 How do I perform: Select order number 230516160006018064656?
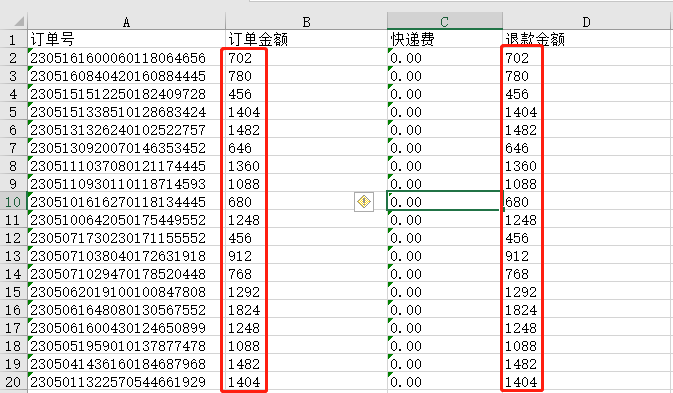(126, 57)
